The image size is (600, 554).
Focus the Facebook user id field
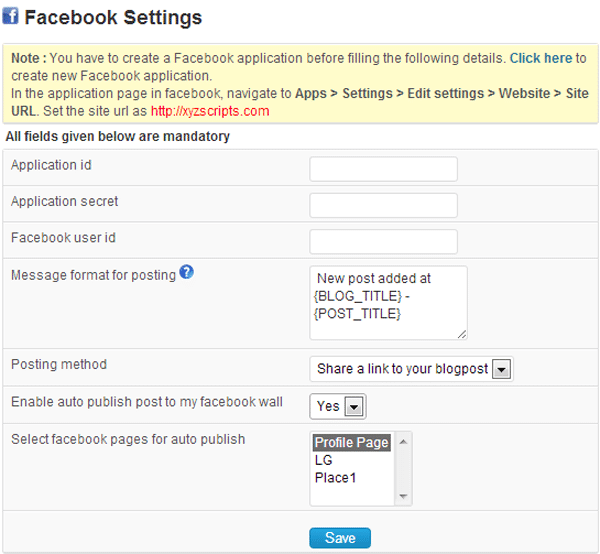[383, 241]
